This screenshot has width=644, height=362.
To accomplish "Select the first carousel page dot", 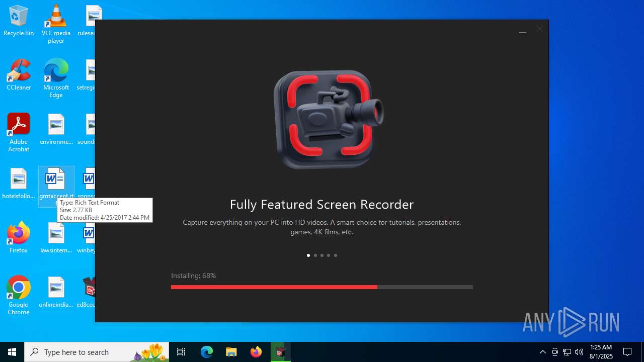I will (x=308, y=255).
